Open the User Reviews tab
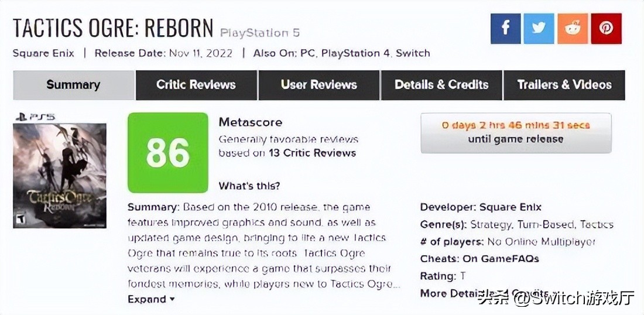Screen dimensions: 644x315 318,85
